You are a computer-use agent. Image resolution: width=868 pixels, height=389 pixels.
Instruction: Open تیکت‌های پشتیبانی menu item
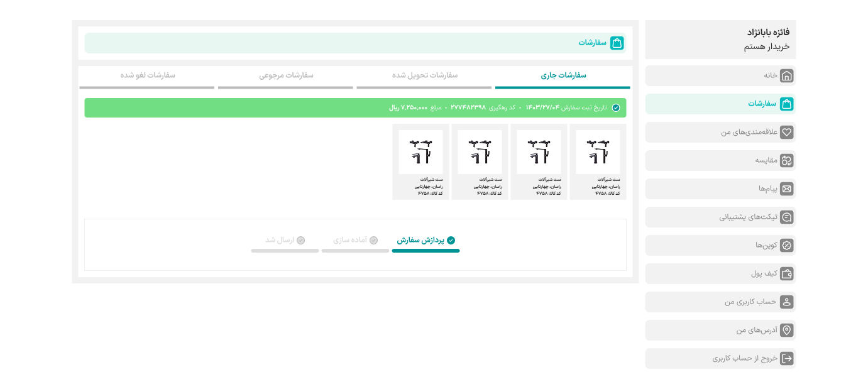point(720,217)
